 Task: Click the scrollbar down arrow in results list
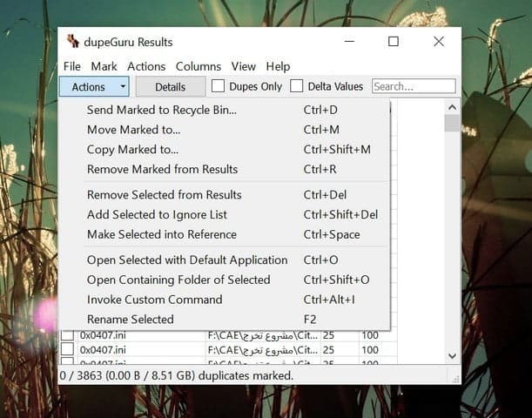pyautogui.click(x=452, y=355)
